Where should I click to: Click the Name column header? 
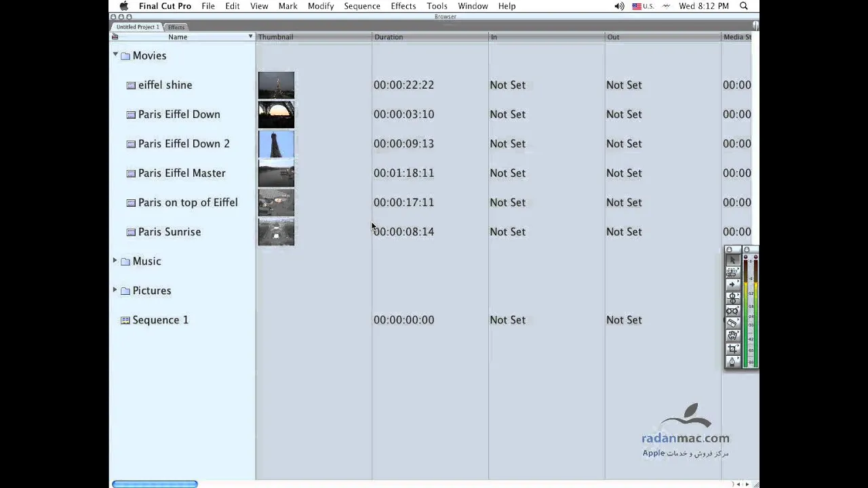178,37
